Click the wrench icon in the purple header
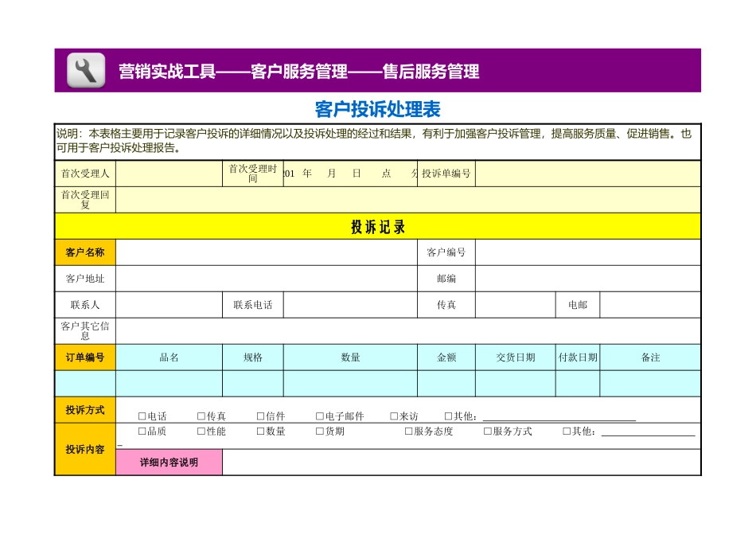Image resolution: width=756 pixels, height=535 pixels. coord(83,70)
